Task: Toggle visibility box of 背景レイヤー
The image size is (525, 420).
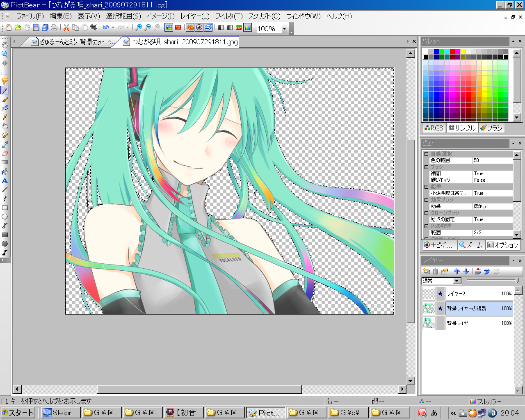Action: [441, 323]
